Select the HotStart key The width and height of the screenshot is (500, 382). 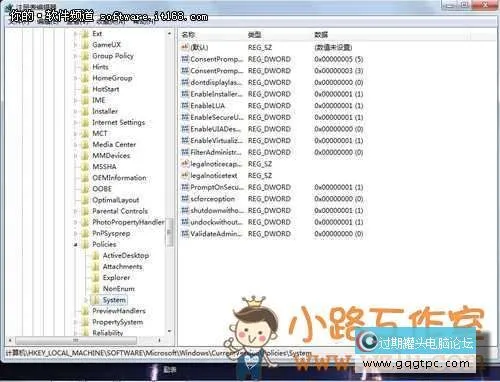[106, 89]
